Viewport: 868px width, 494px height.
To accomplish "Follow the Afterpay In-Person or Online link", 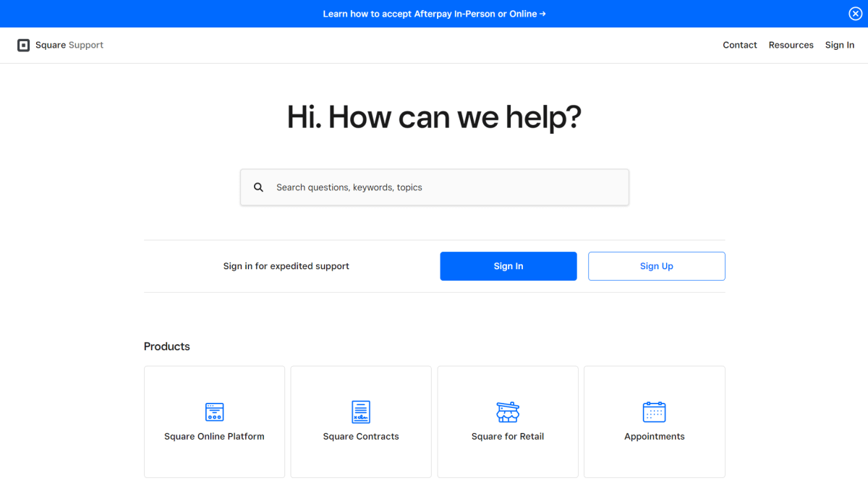I will point(434,14).
